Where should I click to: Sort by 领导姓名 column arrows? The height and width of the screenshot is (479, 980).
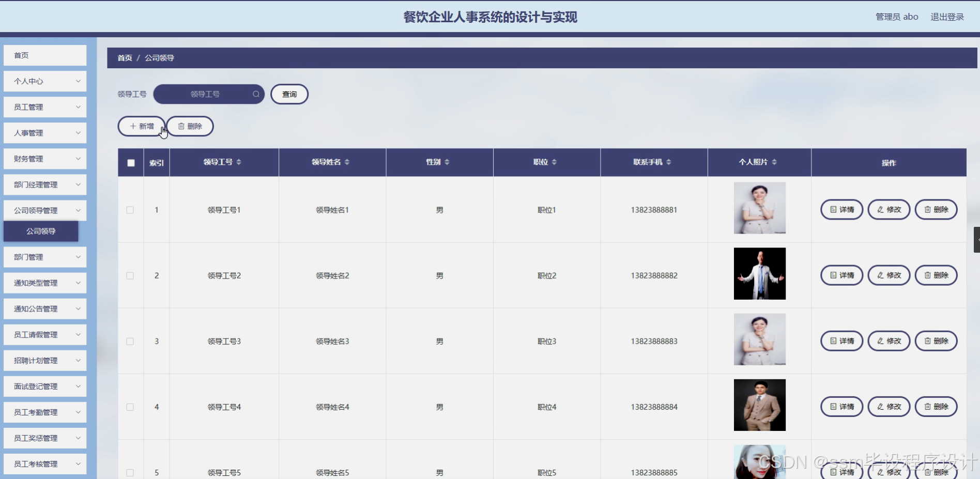(x=347, y=162)
